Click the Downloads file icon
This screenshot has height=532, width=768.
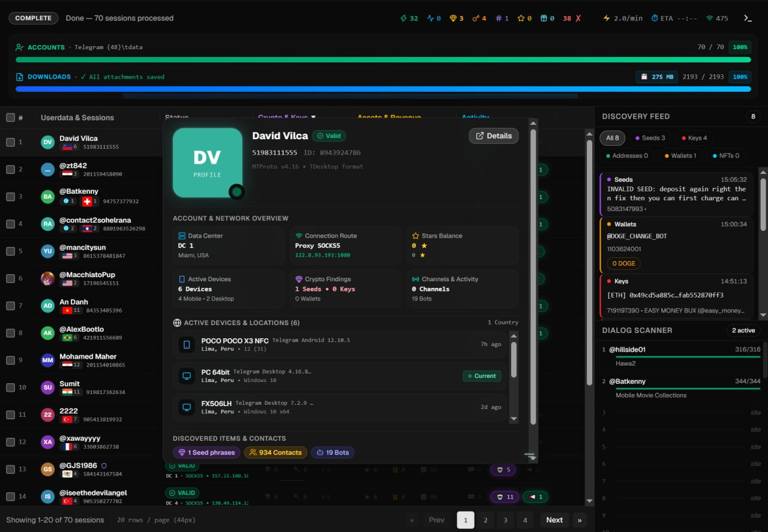(20, 77)
